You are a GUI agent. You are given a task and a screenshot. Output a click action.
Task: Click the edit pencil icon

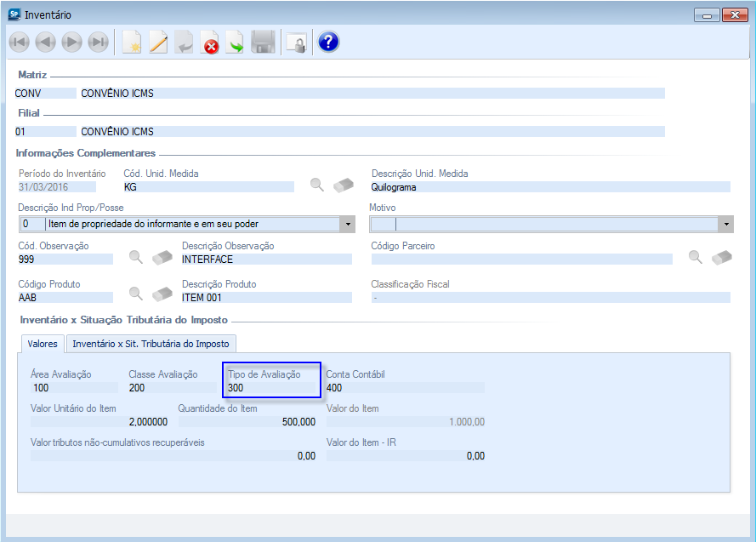158,43
